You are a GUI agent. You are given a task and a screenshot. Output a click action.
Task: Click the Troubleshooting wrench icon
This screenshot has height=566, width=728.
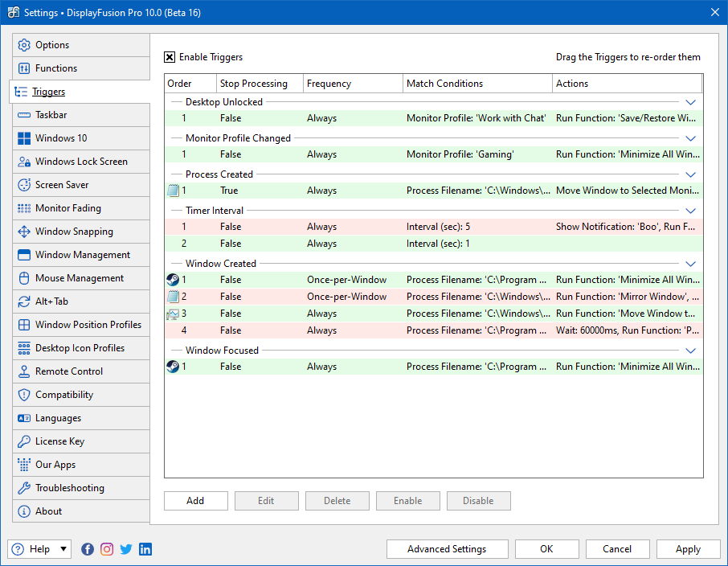click(23, 488)
